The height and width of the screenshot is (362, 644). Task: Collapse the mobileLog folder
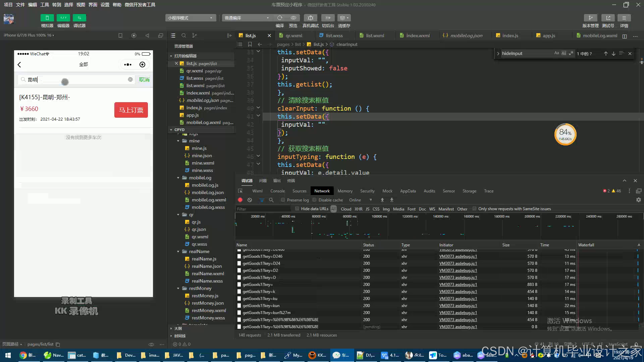(178, 178)
